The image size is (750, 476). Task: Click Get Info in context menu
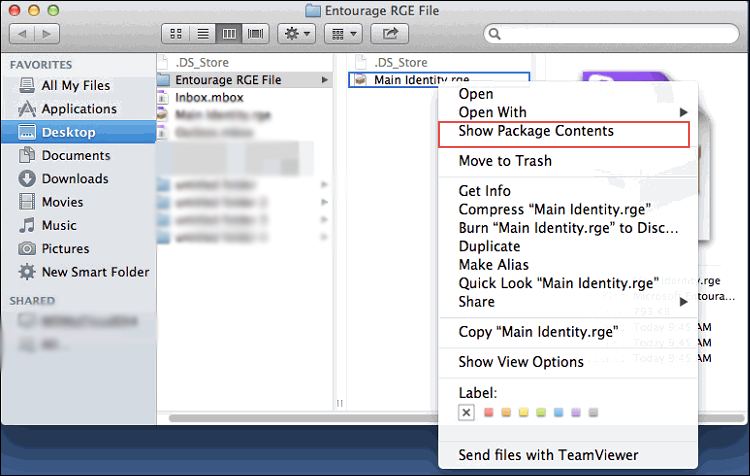(x=484, y=191)
